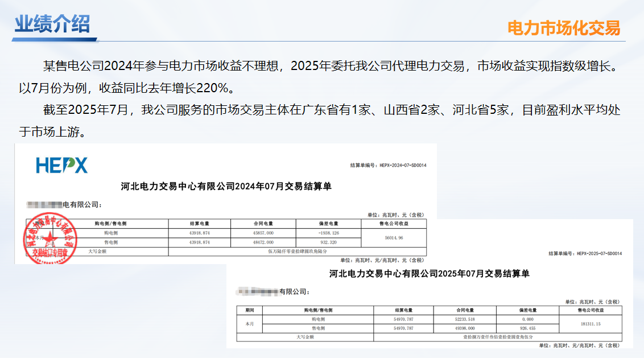Click the 56014.96 revenue cell

pos(393,237)
